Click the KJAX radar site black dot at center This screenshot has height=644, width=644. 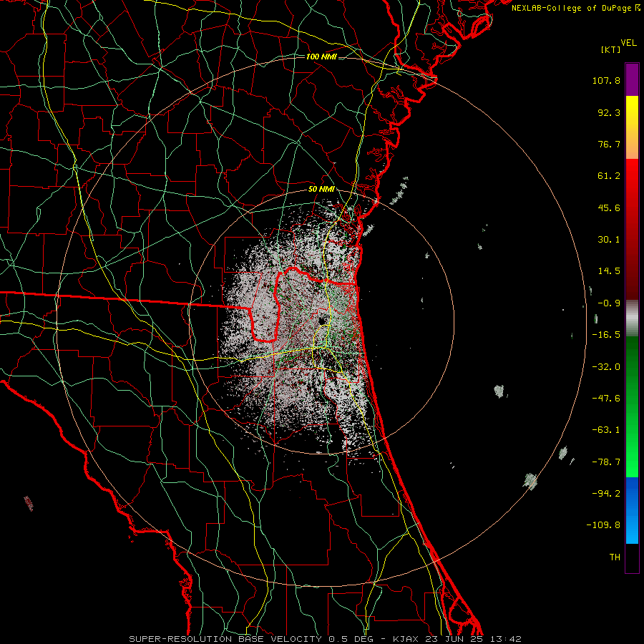[322, 320]
